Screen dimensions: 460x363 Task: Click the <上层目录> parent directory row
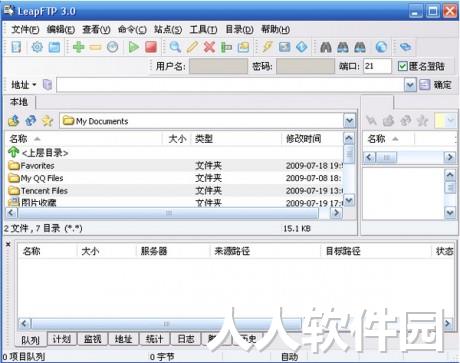(x=175, y=153)
